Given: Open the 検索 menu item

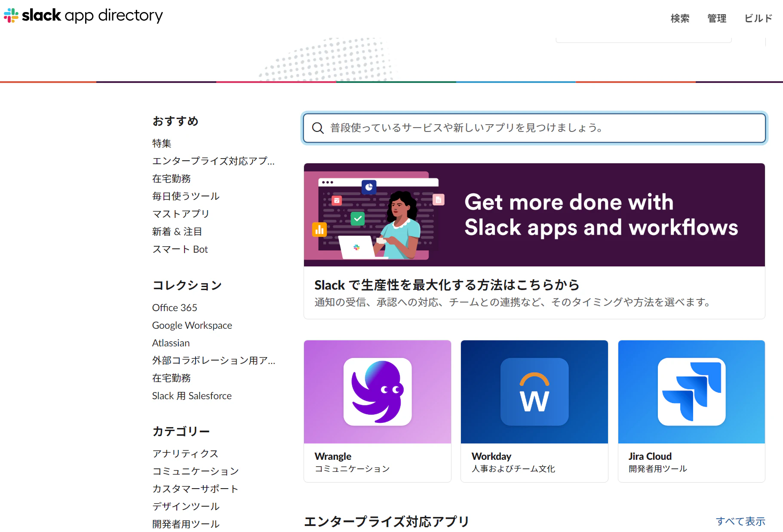Looking at the screenshot, I should coord(680,18).
